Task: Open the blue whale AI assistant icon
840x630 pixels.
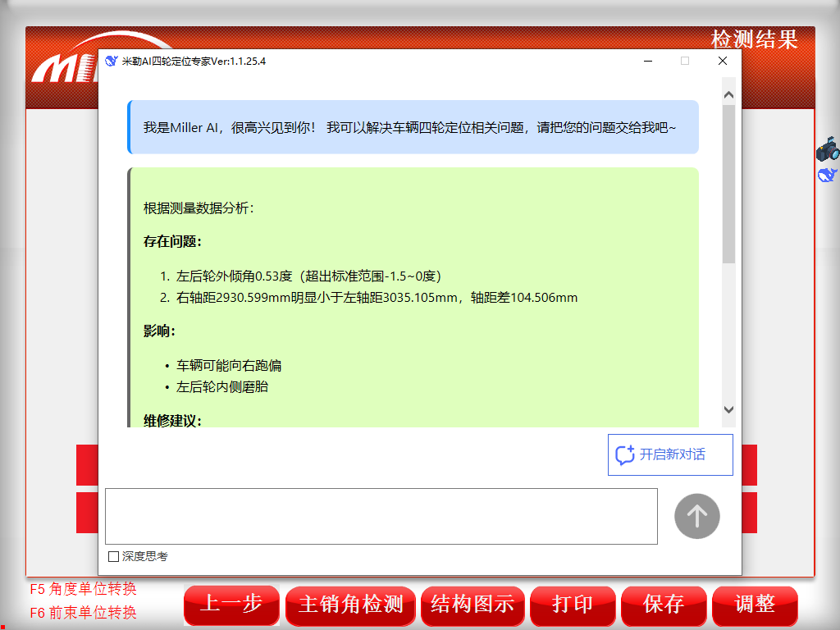Action: 827,175
